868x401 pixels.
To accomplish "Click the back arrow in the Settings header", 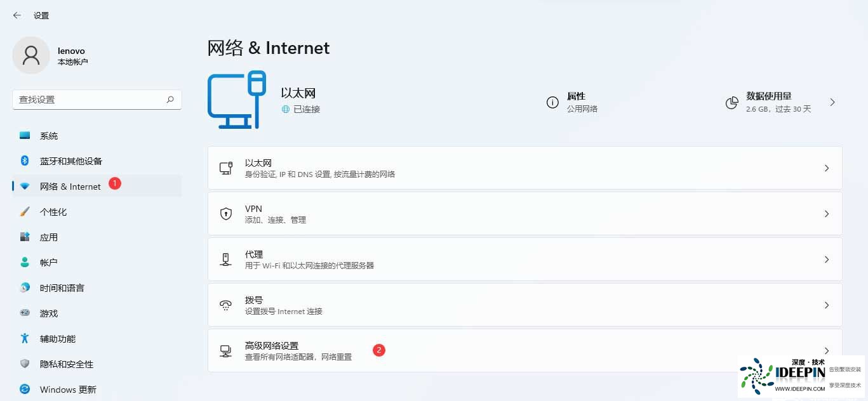I will coord(17,15).
